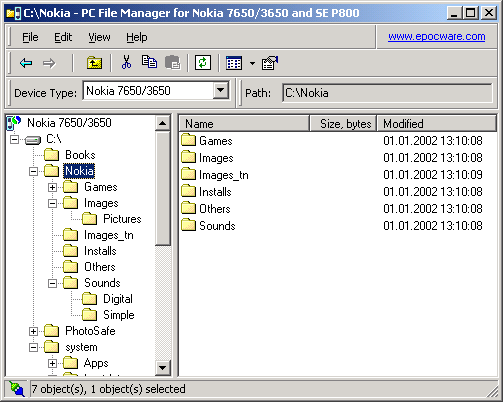Select the Nokia folder in tree
Screen dimensions: 503x402
(x=79, y=171)
